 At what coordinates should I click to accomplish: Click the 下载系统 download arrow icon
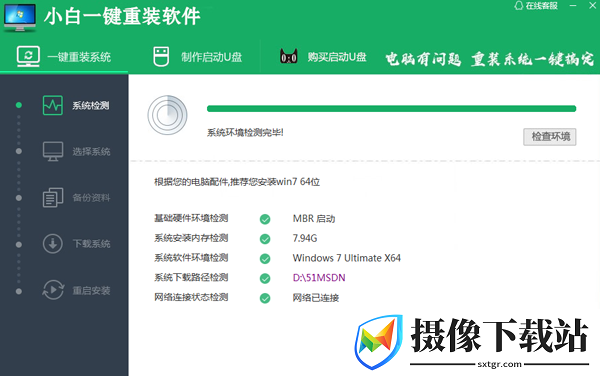(x=53, y=244)
